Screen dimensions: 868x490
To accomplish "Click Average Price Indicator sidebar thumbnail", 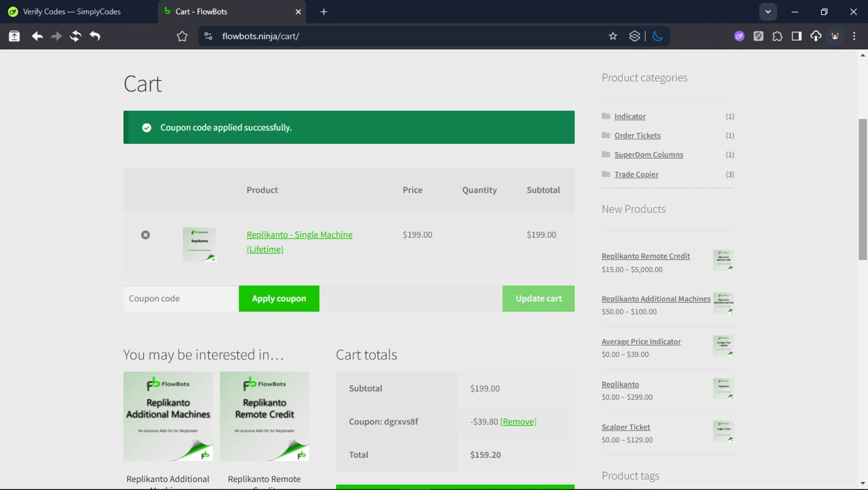I will 723,346.
